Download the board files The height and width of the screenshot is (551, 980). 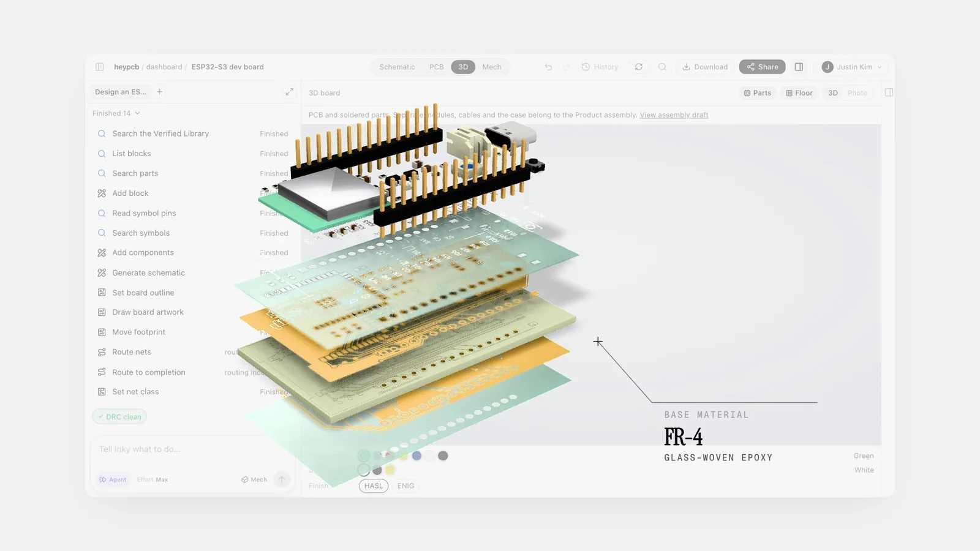[705, 67]
